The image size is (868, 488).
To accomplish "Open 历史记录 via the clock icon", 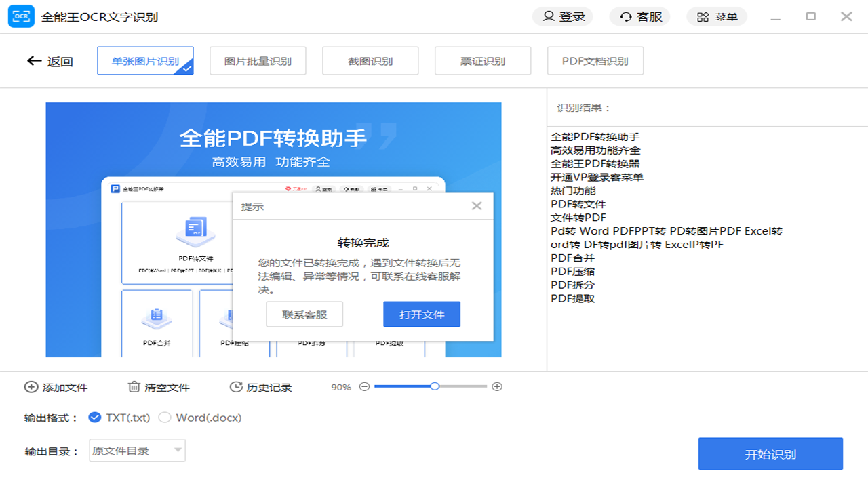I will point(235,386).
